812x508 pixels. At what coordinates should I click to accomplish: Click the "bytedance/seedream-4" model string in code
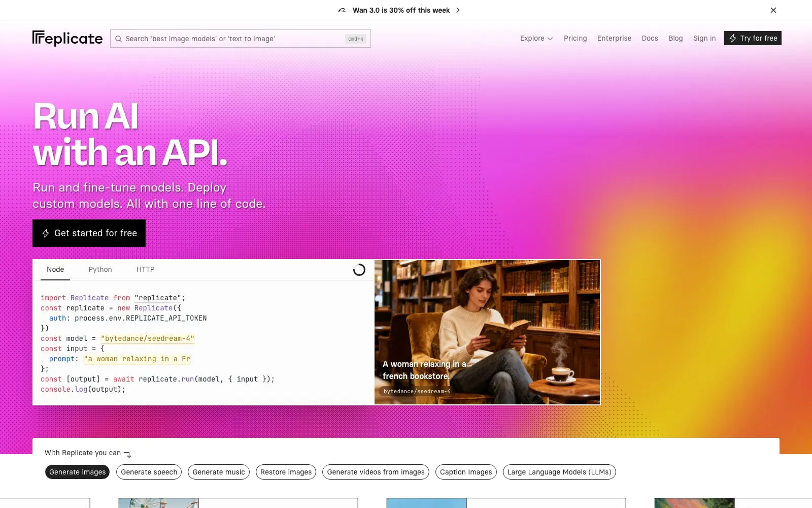(x=148, y=339)
